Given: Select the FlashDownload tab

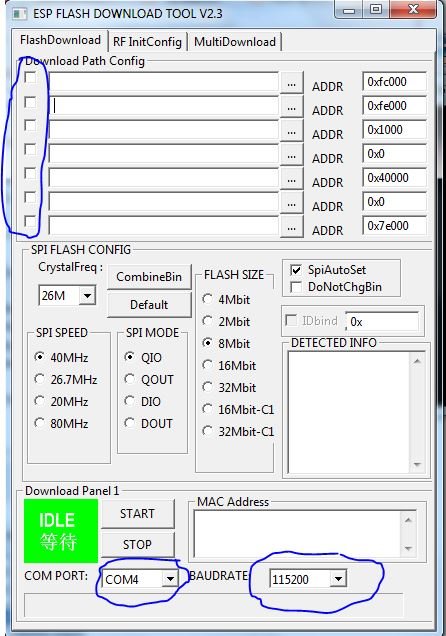Looking at the screenshot, I should [x=60, y=40].
